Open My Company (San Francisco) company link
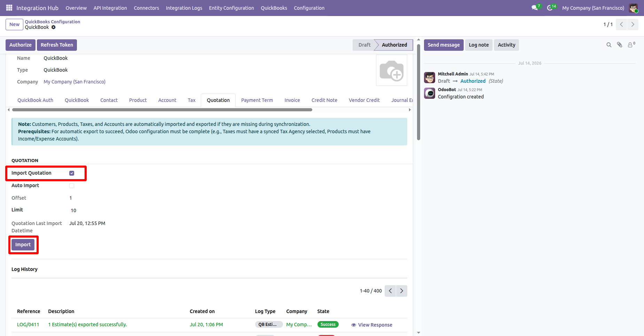The height and width of the screenshot is (336, 644). coord(74,82)
